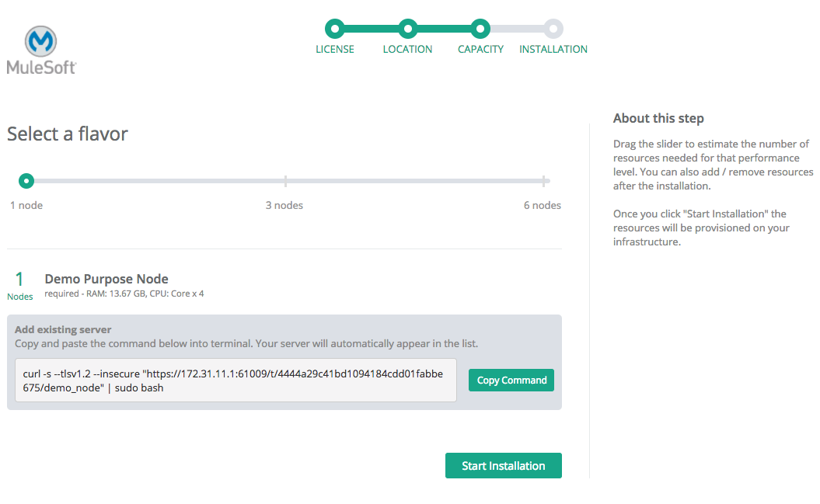820x504 pixels.
Task: Click the MuleSoft logo icon
Action: (x=41, y=42)
